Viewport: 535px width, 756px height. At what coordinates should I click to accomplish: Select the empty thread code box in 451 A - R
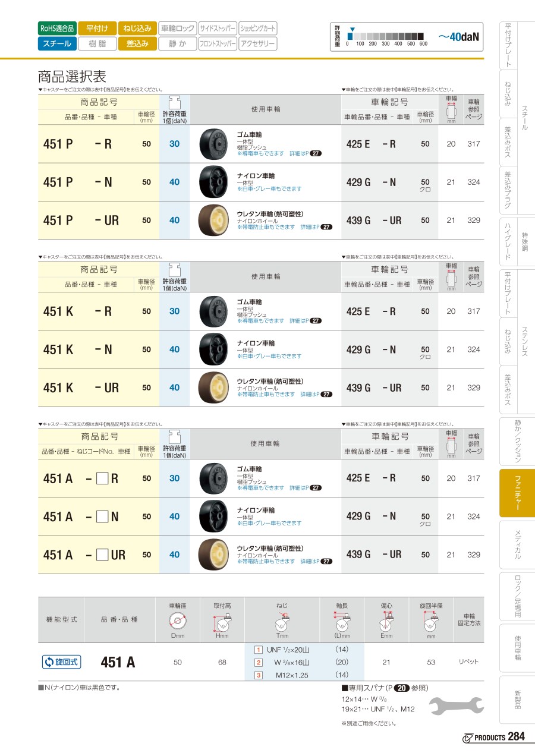(102, 478)
